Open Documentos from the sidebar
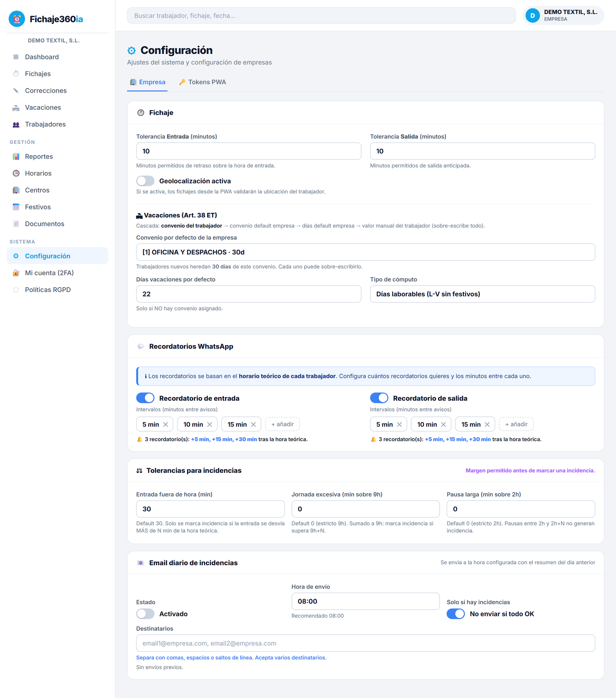Viewport: 616px width, 698px height. 57,224
